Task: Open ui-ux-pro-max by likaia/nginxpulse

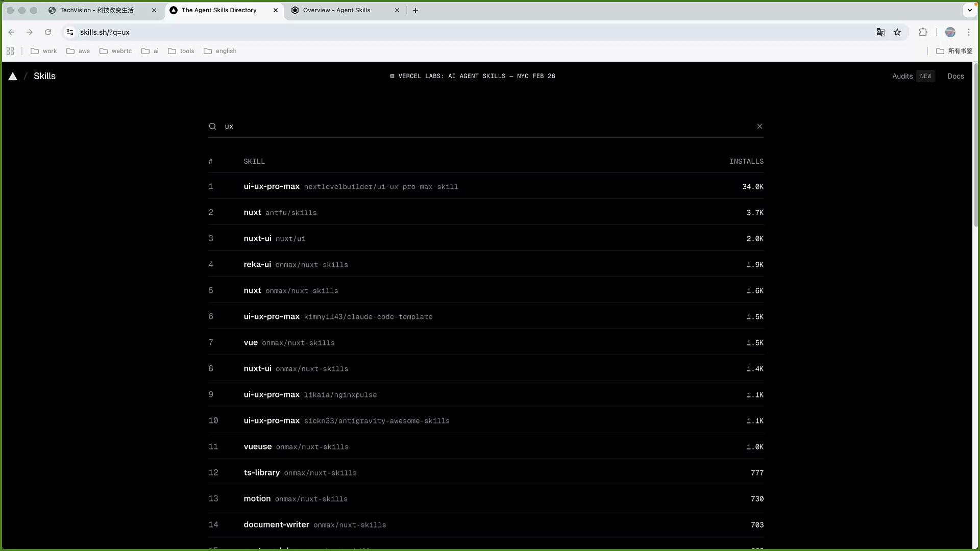Action: 486,395
